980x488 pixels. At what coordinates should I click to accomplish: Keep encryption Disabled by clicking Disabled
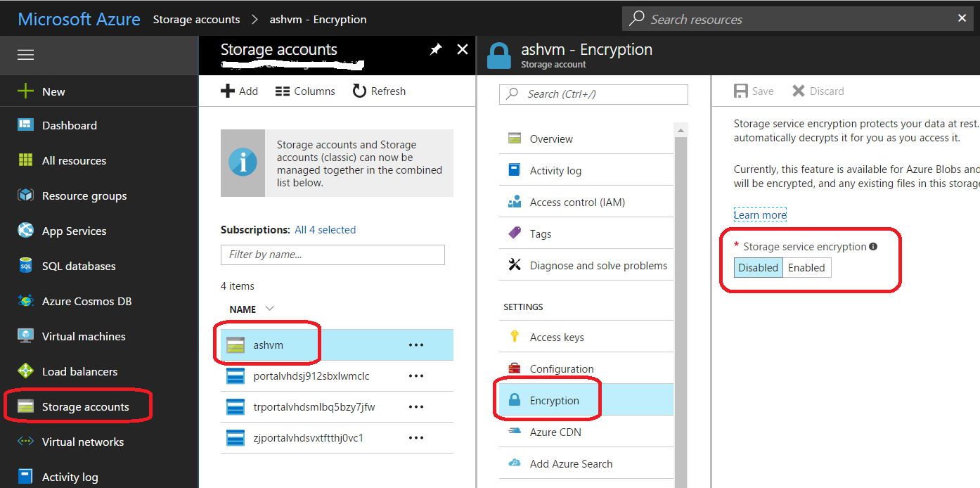pos(758,267)
